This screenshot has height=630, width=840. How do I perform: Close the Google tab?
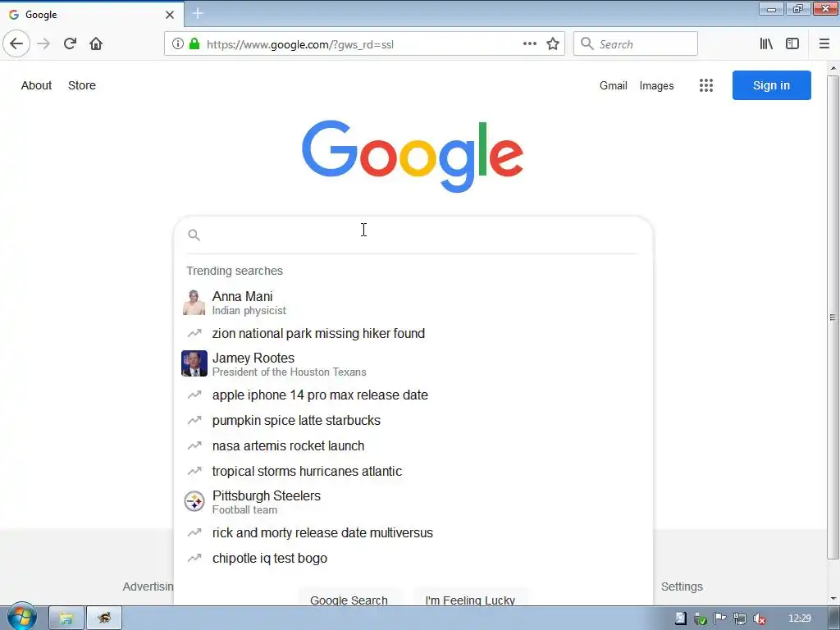(170, 15)
